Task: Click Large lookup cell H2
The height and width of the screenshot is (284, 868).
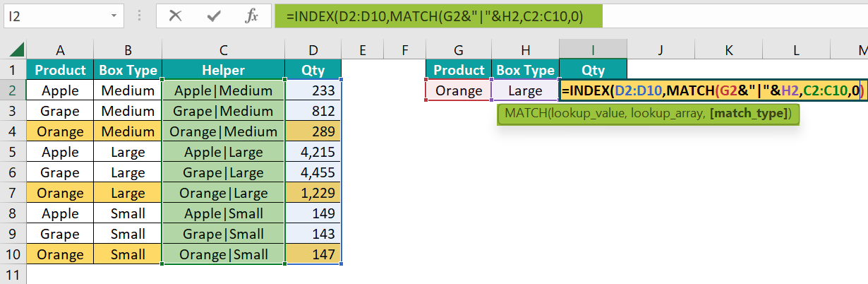Action: point(526,90)
